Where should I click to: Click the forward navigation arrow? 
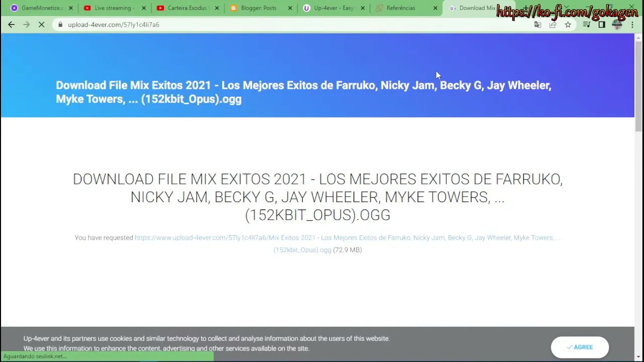pos(26,25)
